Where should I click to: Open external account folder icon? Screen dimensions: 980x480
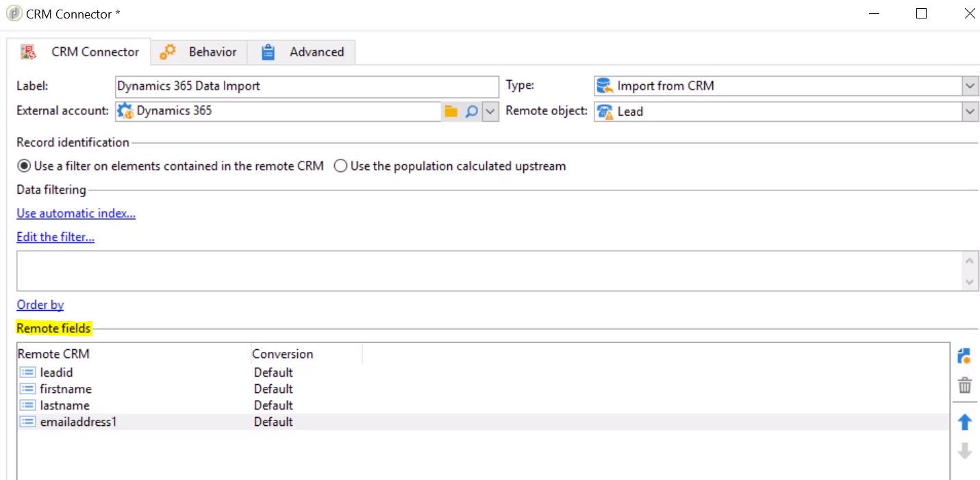point(451,112)
